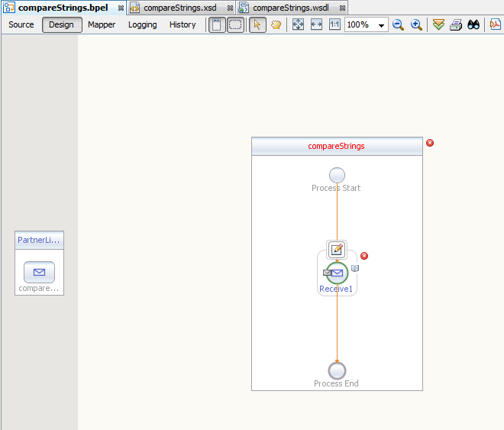This screenshot has width=504, height=430.
Task: Click the zoom out magnifier icon
Action: [x=398, y=24]
